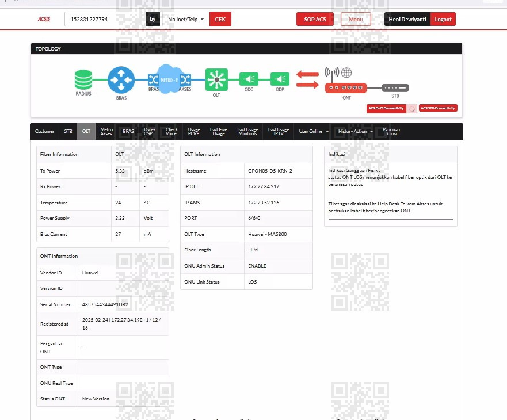Open the Menu button
The width and height of the screenshot is (507, 420).
tap(356, 19)
